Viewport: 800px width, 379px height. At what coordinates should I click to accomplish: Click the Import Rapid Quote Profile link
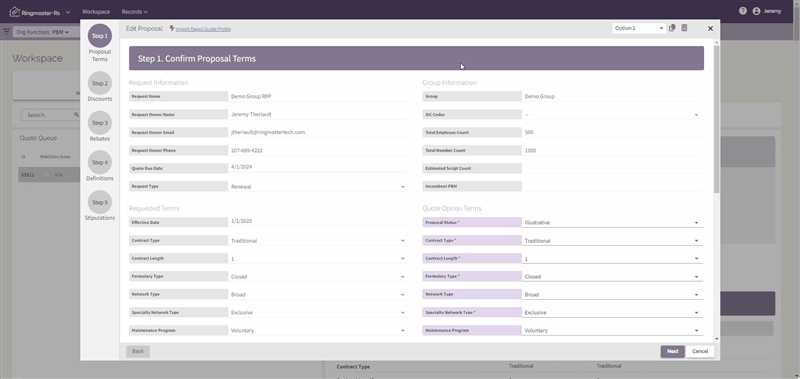[x=203, y=29]
